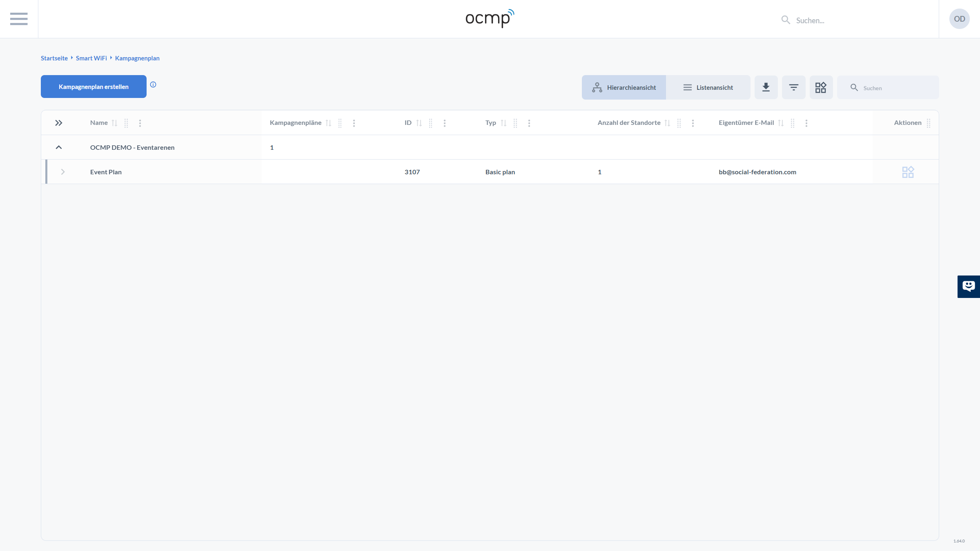
Task: Open the filter options icon
Action: coord(793,87)
